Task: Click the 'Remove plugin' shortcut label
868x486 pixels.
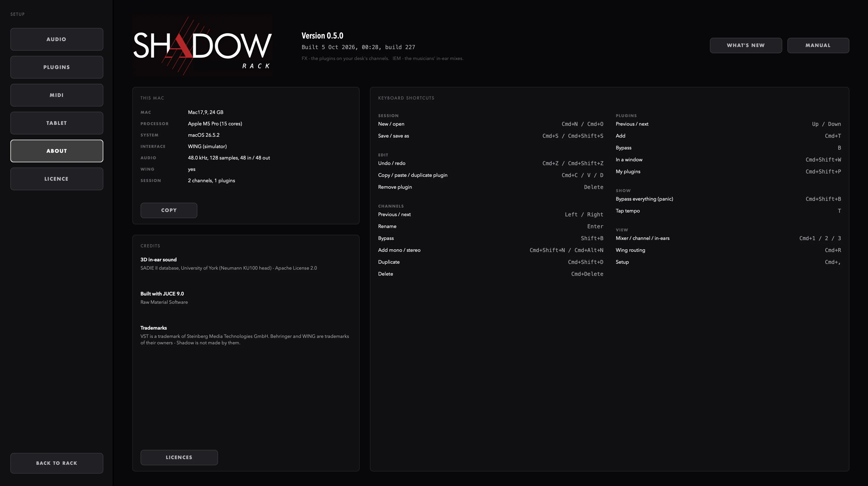Action: [x=395, y=187]
